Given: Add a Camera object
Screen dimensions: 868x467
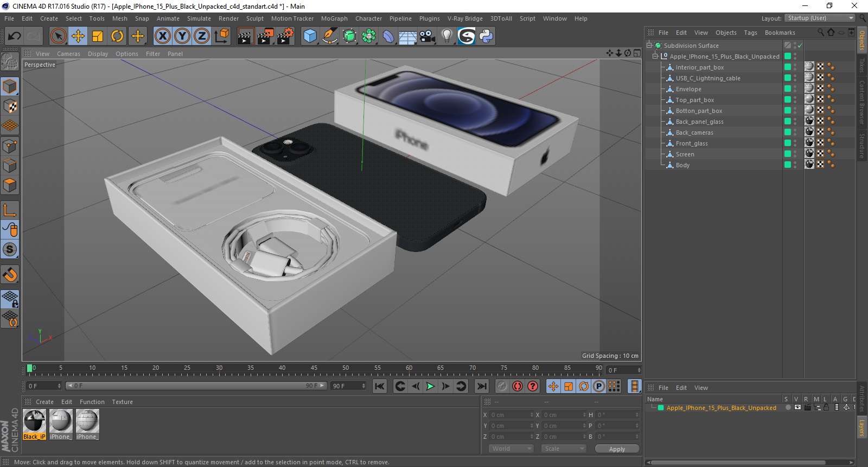Looking at the screenshot, I should point(427,36).
